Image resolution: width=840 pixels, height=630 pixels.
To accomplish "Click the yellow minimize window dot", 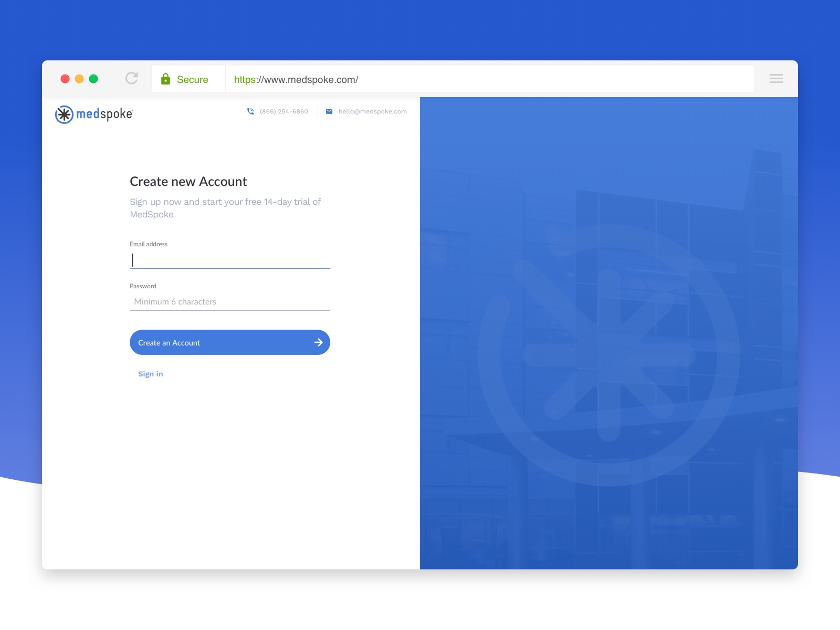I will tap(79, 79).
